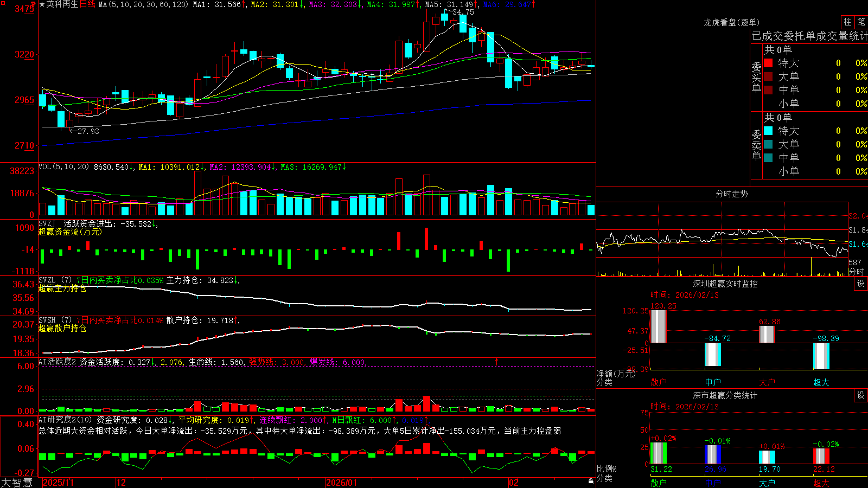Open the 日线 period selector
This screenshot has width=868, height=488.
(x=87, y=4)
